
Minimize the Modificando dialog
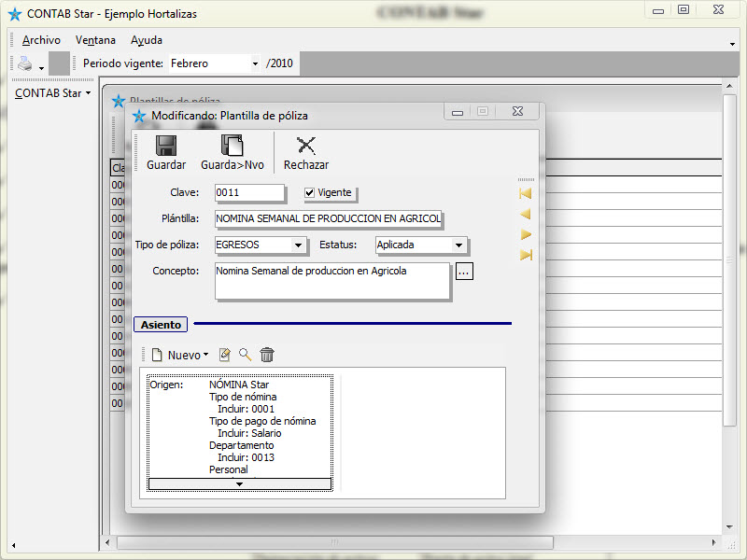point(458,112)
